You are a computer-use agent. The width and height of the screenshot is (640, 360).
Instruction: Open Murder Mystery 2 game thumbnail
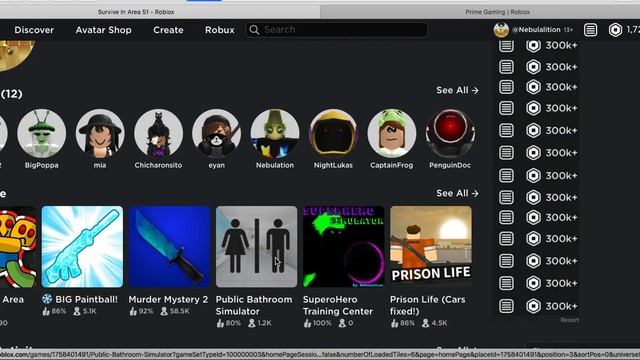point(169,247)
